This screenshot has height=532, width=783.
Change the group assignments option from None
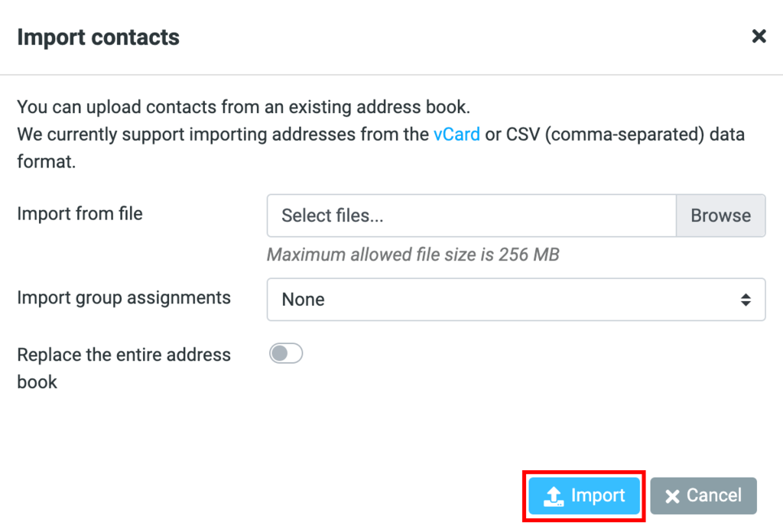click(516, 300)
